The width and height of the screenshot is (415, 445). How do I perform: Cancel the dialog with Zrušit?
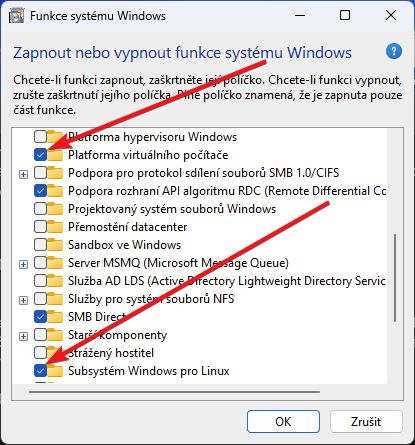[366, 422]
